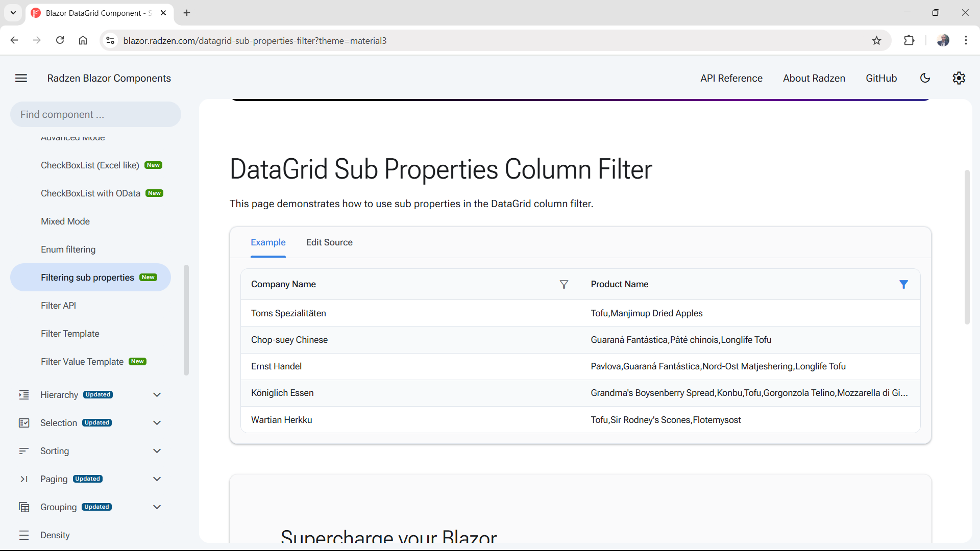Viewport: 980px width, 551px height.
Task: Open the API Reference link
Action: pos(731,78)
